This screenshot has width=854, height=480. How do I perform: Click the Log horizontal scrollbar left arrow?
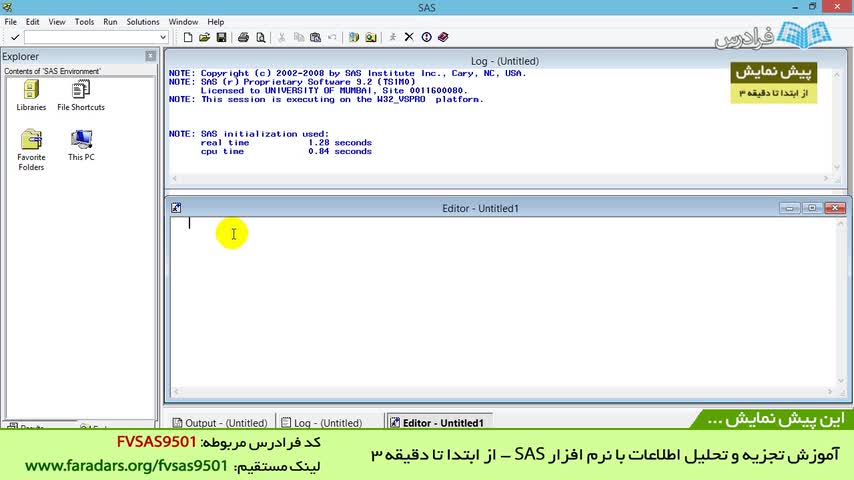coord(174,178)
